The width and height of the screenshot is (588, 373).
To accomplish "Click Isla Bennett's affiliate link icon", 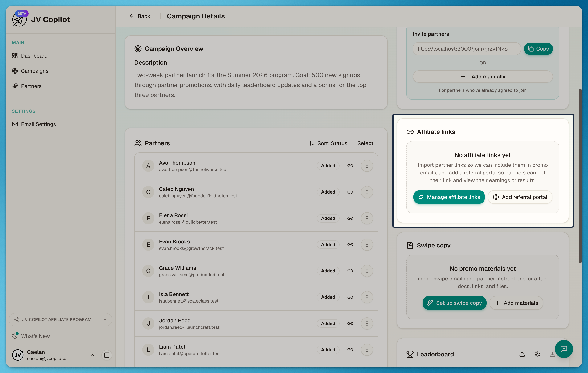I will 350,297.
